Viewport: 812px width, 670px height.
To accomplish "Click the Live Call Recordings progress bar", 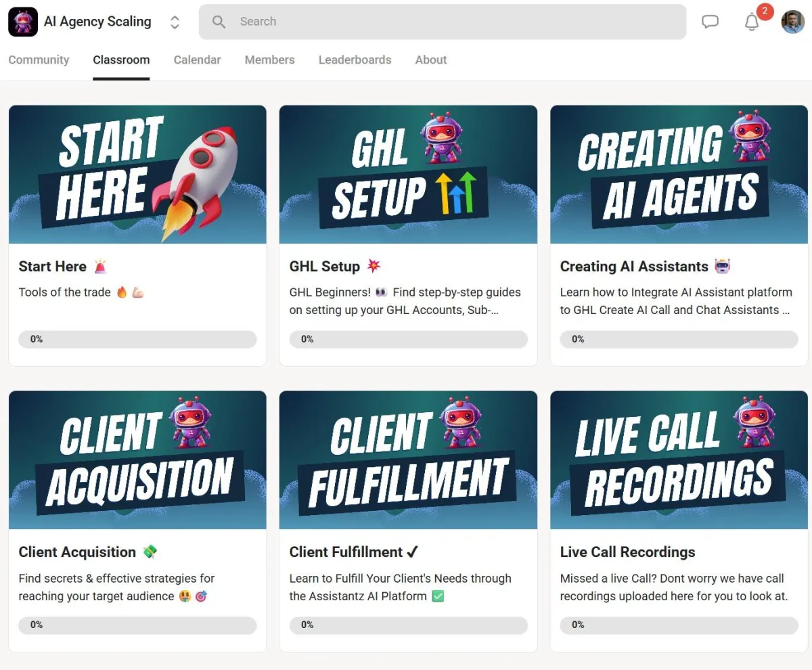I will point(679,625).
